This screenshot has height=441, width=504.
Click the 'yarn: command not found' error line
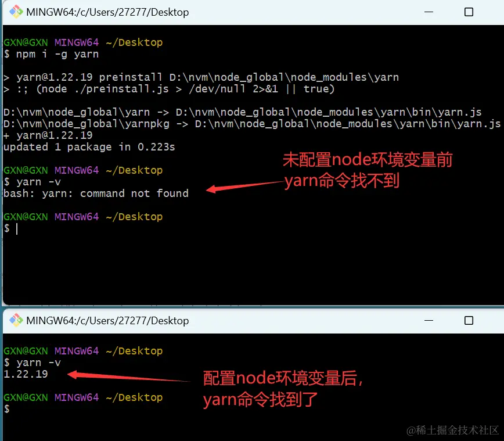96,193
